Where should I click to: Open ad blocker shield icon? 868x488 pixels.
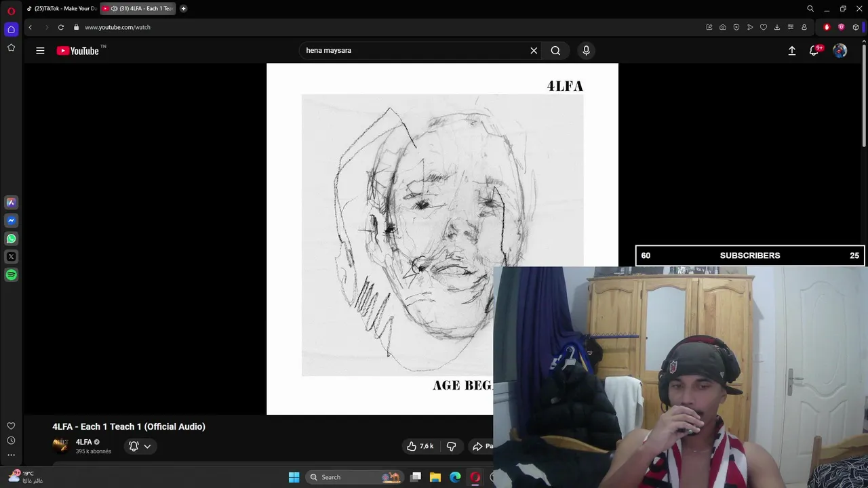736,27
